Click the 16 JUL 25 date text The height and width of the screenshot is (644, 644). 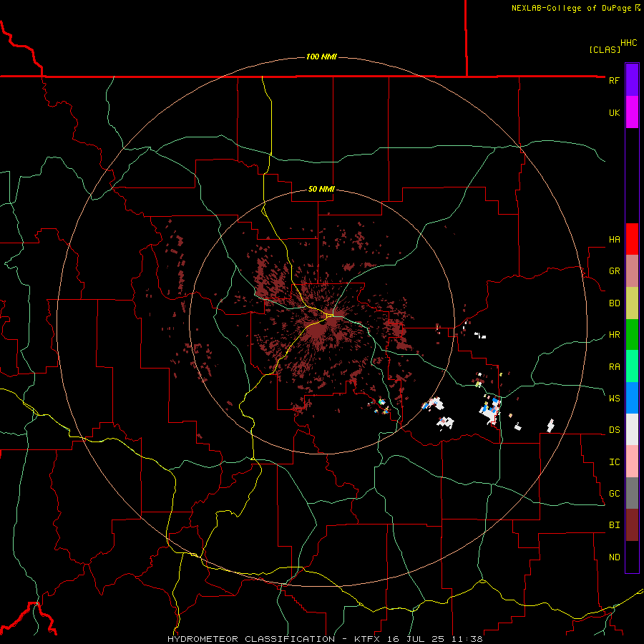(x=416, y=639)
